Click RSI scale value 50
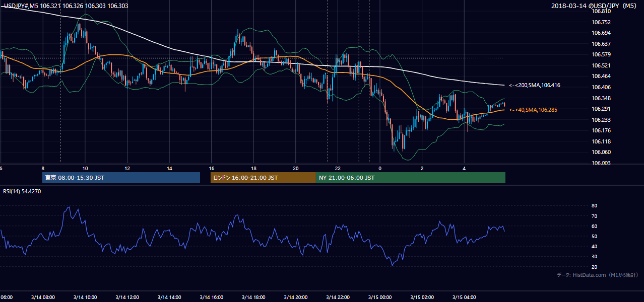Viewport: 644px width, 302px height. pyautogui.click(x=595, y=236)
